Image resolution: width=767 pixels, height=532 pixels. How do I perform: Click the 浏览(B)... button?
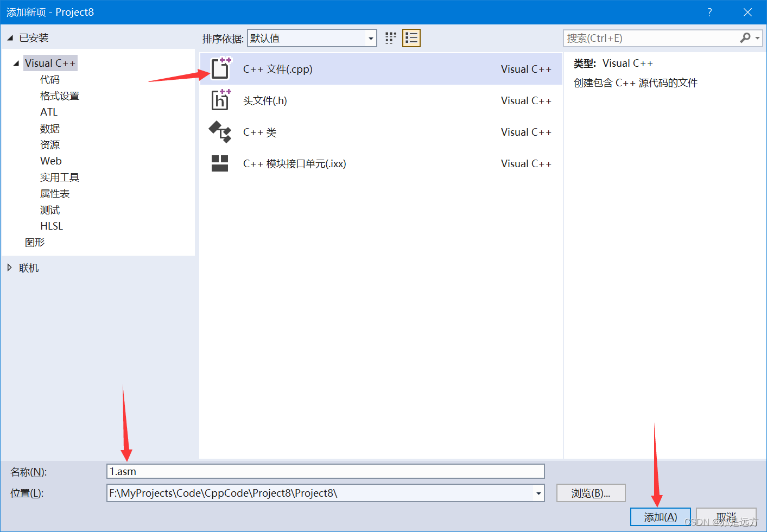(x=591, y=493)
